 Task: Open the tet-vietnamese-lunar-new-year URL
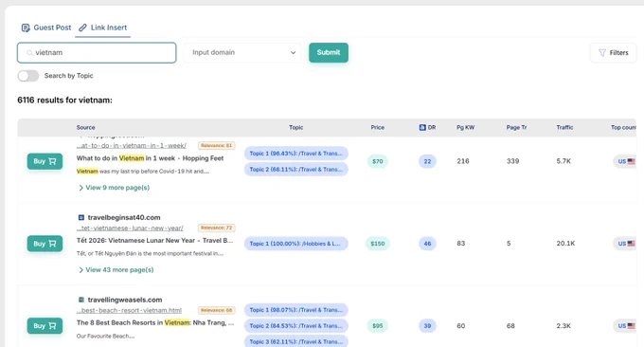[x=130, y=228]
